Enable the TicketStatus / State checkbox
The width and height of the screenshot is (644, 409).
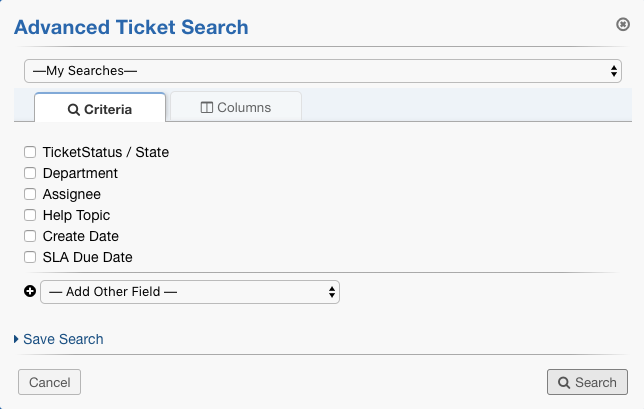click(x=30, y=152)
